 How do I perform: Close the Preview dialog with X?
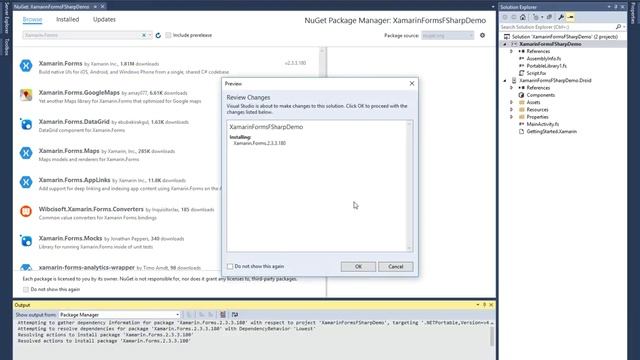[x=412, y=83]
